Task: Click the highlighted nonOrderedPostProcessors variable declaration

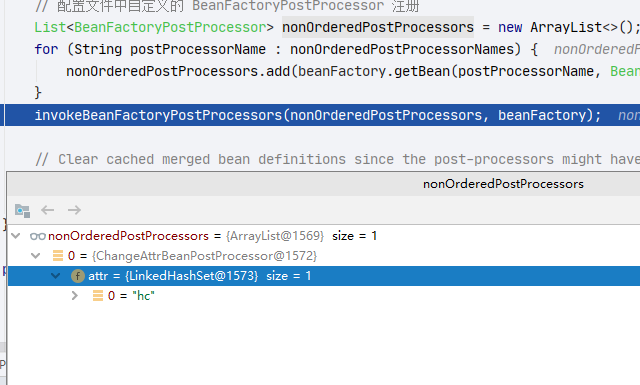Action: coord(378,27)
